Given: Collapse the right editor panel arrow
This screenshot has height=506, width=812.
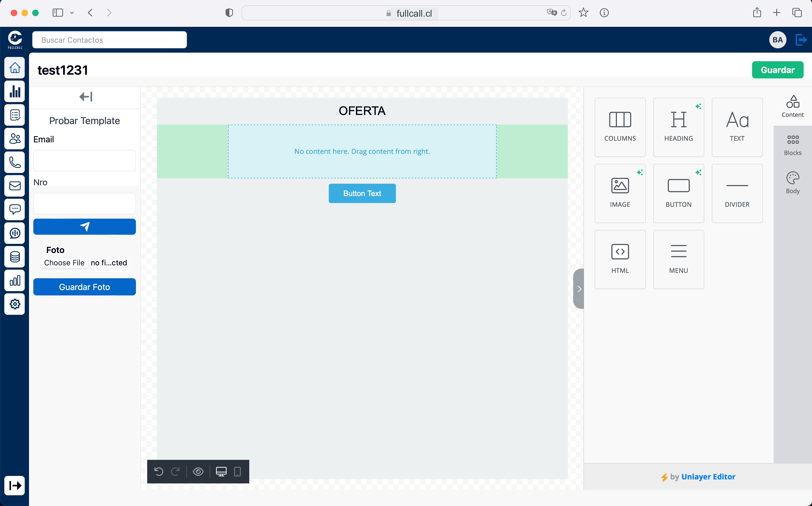Looking at the screenshot, I should (579, 288).
